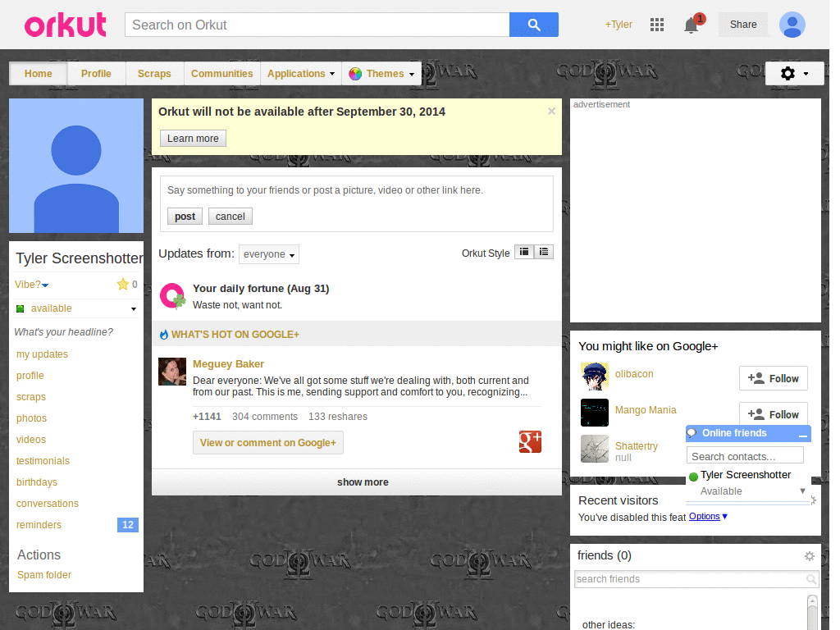This screenshot has width=840, height=630.
Task: Click the Meguey Baker name link
Action: click(228, 364)
